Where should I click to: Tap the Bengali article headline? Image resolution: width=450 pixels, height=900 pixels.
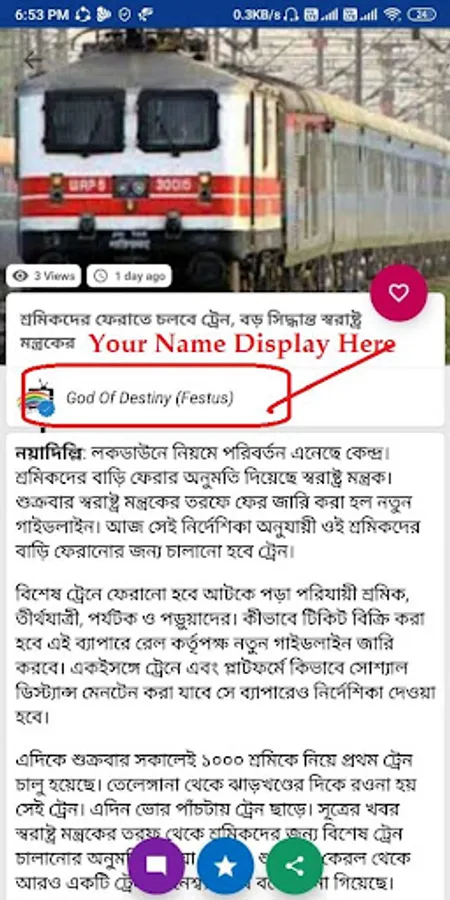pos(189,331)
